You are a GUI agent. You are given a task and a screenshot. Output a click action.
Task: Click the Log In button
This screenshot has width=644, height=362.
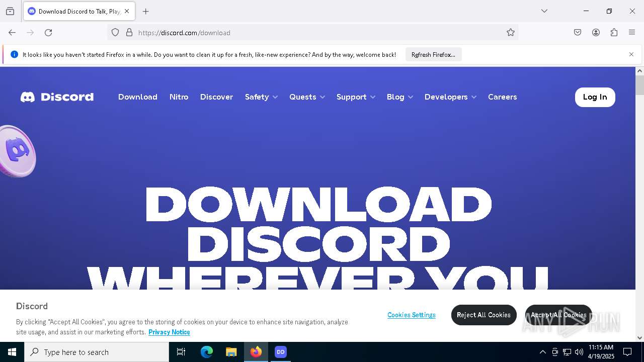point(595,97)
